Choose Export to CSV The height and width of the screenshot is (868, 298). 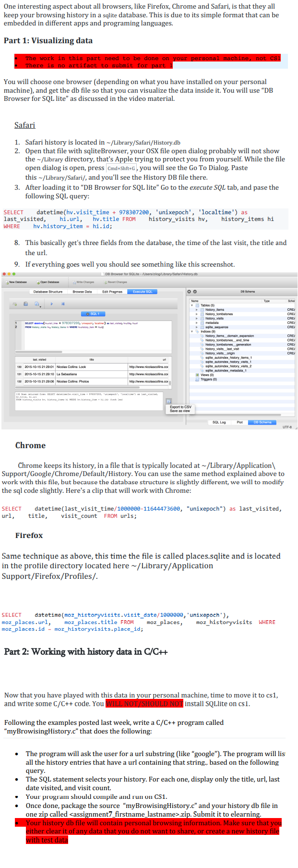coord(180,407)
